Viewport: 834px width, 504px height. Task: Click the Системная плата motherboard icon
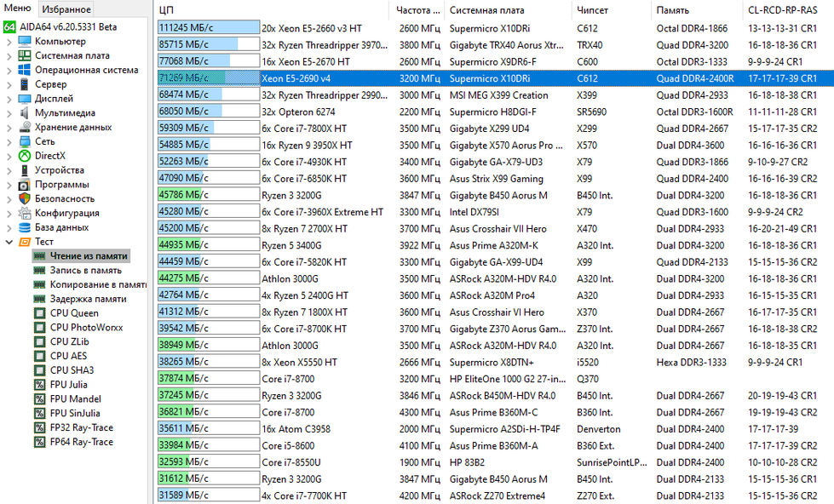tap(25, 55)
